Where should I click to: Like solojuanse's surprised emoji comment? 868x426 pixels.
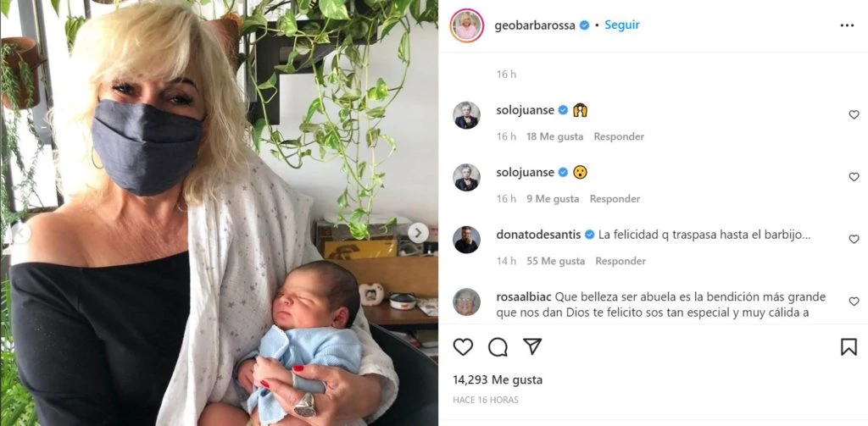tap(854, 177)
